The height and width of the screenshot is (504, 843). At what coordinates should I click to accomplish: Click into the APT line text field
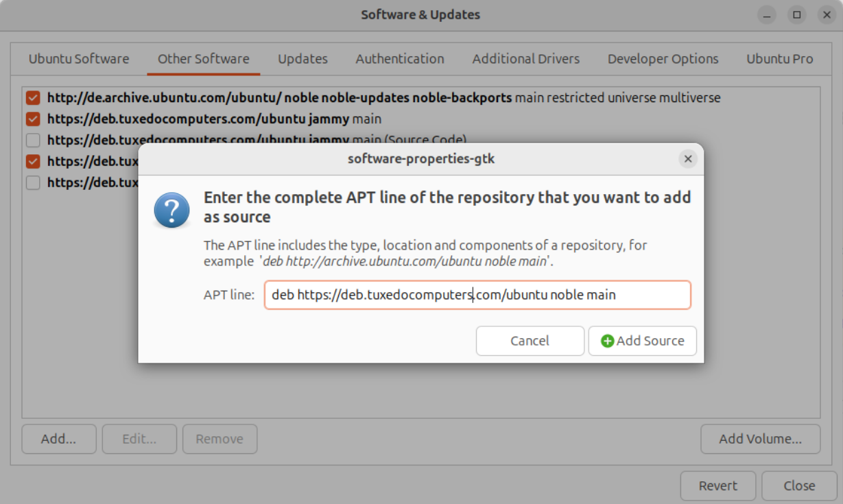pos(477,295)
